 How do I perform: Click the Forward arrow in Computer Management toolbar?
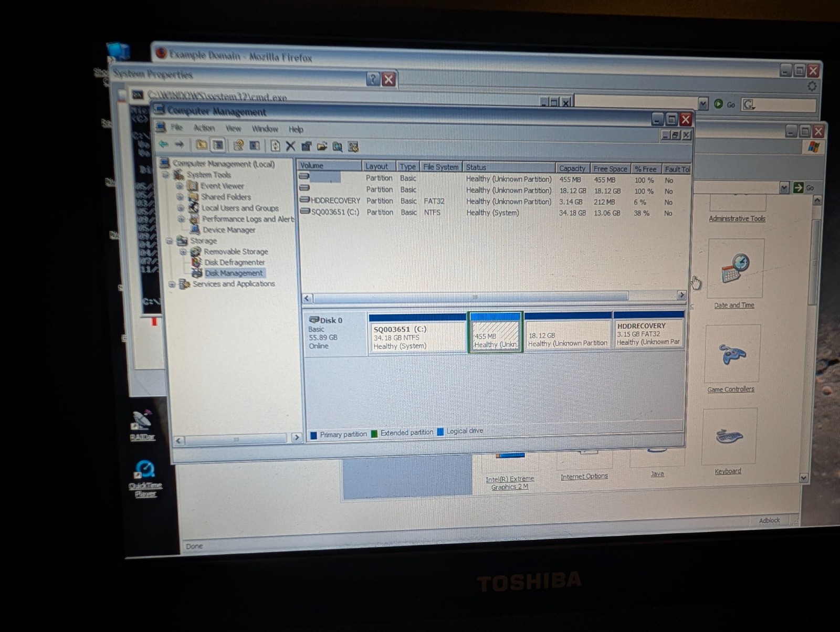[180, 144]
